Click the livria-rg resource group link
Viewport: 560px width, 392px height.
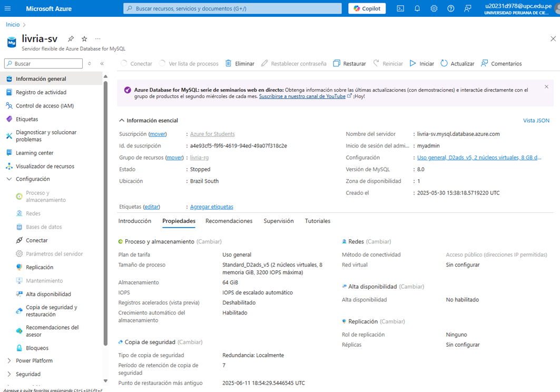point(199,158)
